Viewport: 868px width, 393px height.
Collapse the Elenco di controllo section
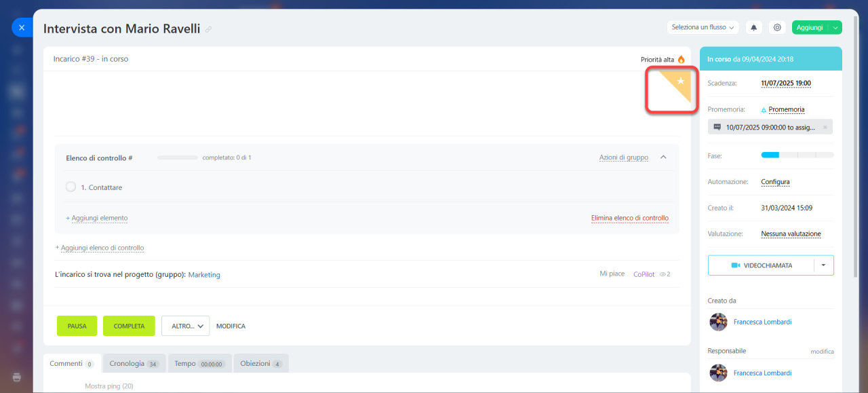coord(663,157)
